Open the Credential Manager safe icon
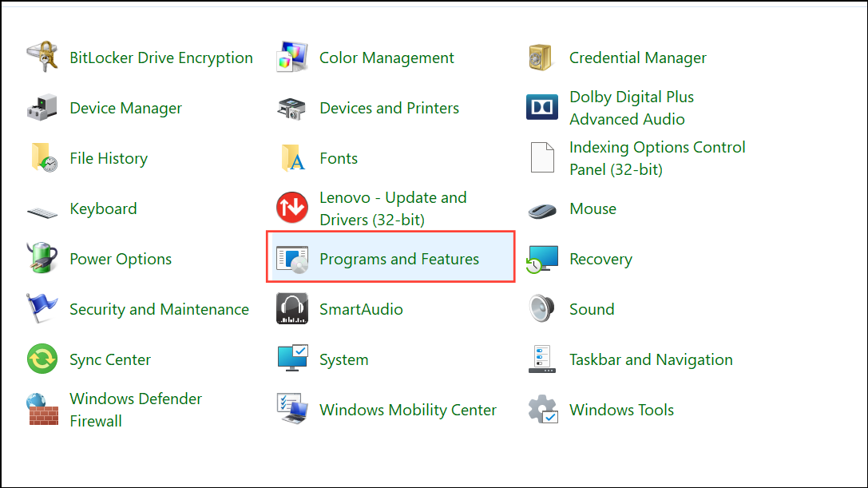Image resolution: width=868 pixels, height=488 pixels. pyautogui.click(x=541, y=57)
